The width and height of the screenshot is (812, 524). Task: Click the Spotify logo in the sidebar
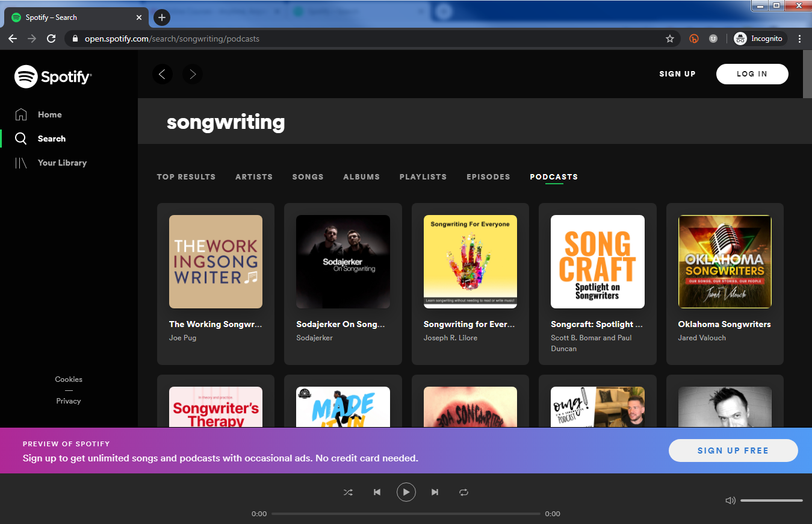click(52, 76)
